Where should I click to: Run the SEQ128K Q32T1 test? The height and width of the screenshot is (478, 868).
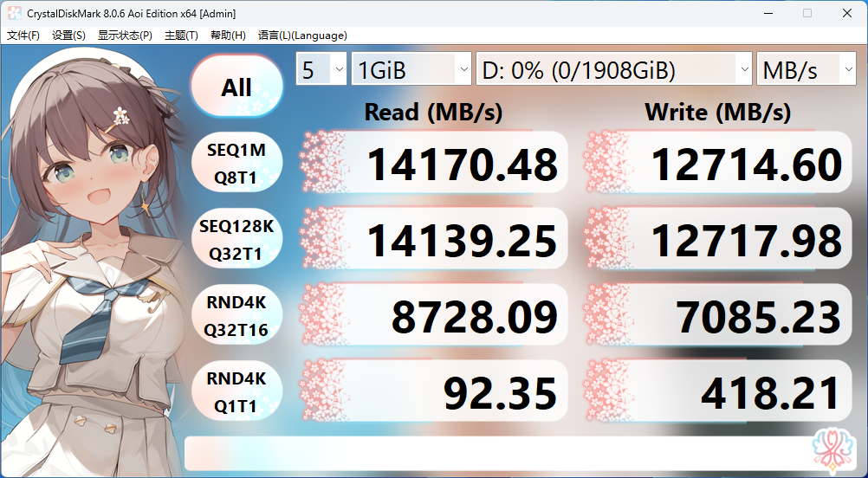(236, 240)
